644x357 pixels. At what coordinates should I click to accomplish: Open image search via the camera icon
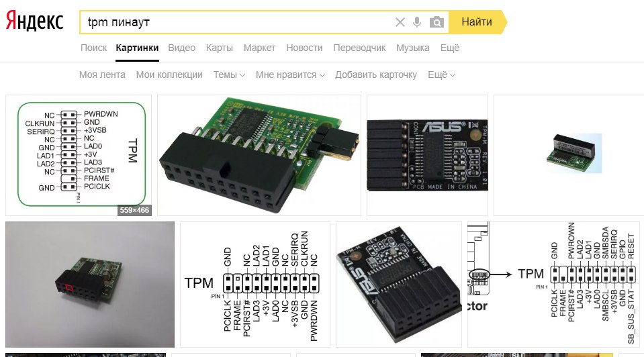tap(436, 22)
